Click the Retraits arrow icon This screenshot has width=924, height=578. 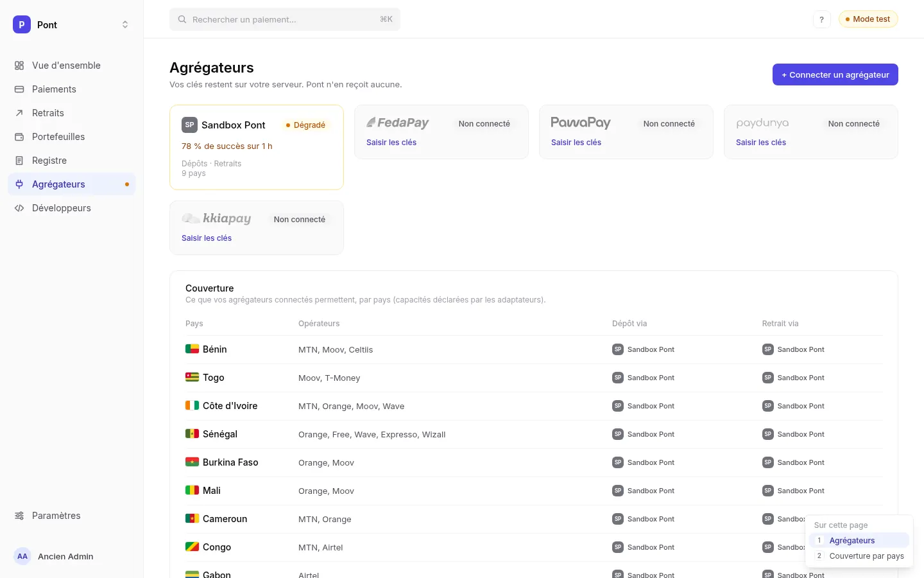pos(19,113)
